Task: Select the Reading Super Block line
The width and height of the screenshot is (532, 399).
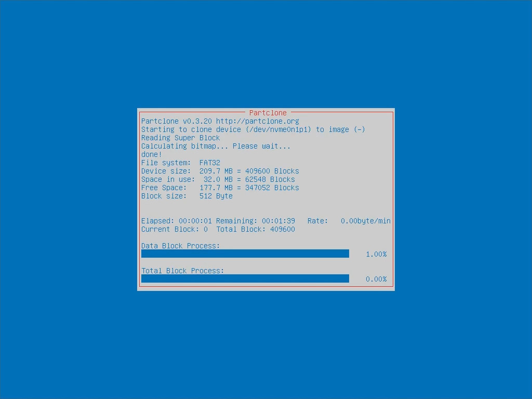Action: pyautogui.click(x=180, y=138)
